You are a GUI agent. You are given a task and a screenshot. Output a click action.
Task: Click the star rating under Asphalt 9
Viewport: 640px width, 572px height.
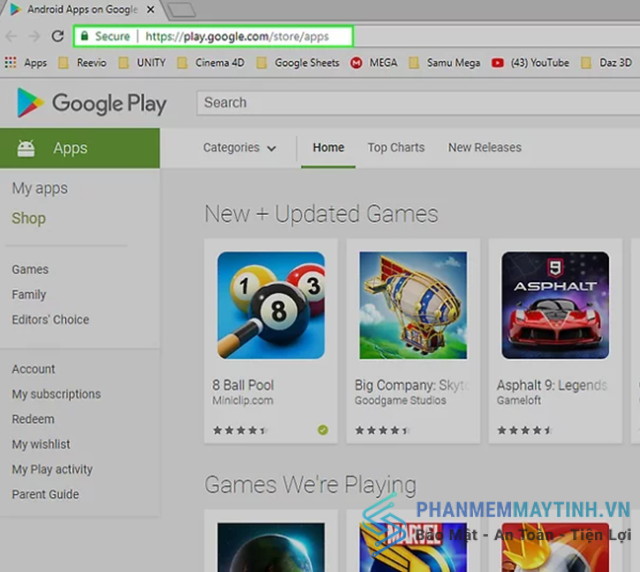(524, 430)
